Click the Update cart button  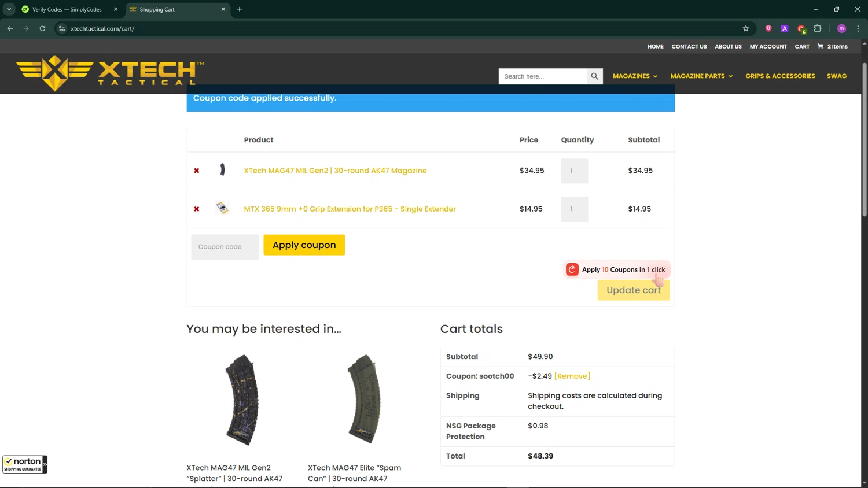[634, 290]
